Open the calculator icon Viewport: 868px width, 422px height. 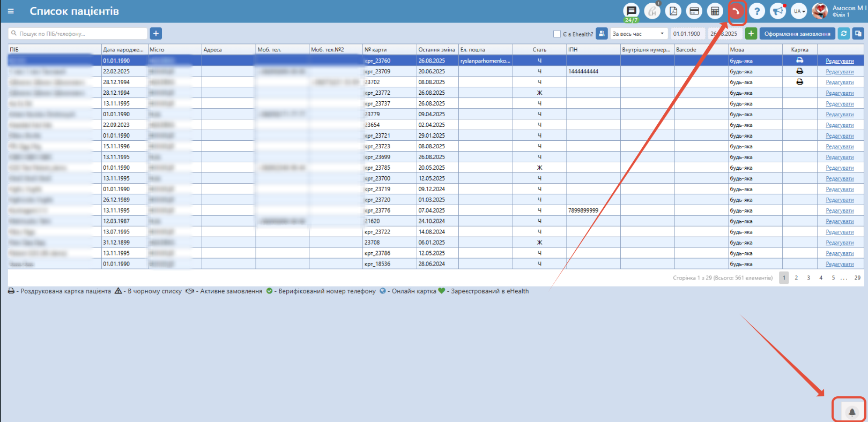[715, 11]
